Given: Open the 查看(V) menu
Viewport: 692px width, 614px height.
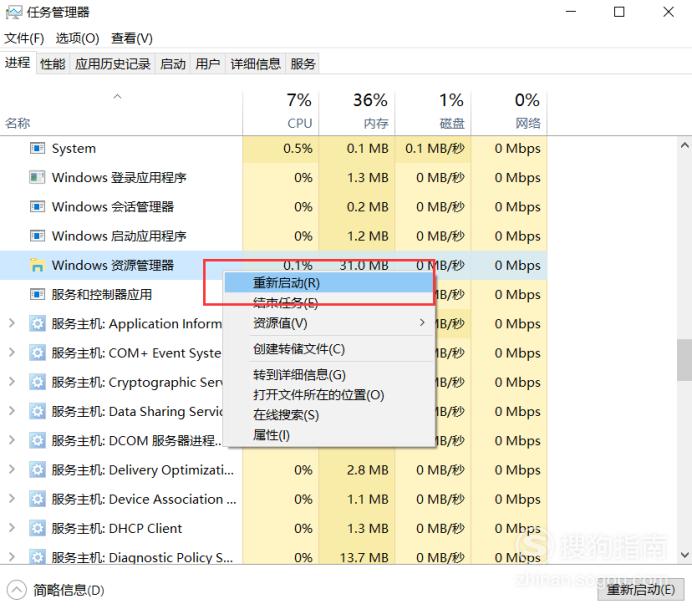Looking at the screenshot, I should [x=132, y=38].
